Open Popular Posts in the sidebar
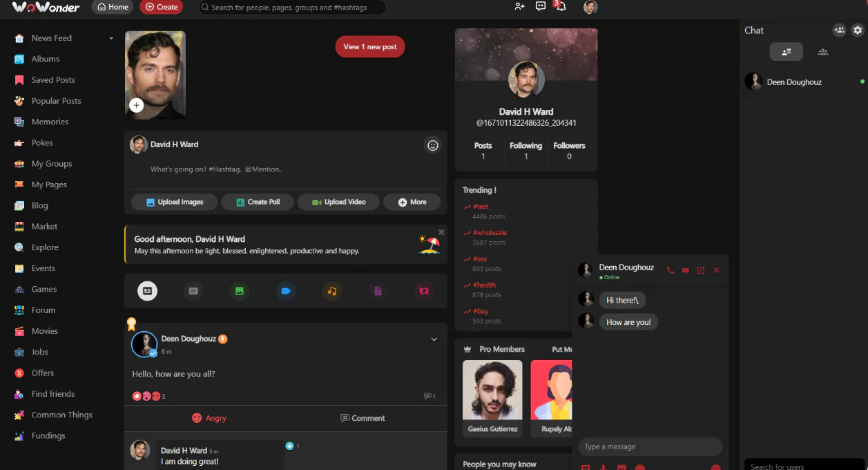Viewport: 868px width, 470px height. coord(56,101)
